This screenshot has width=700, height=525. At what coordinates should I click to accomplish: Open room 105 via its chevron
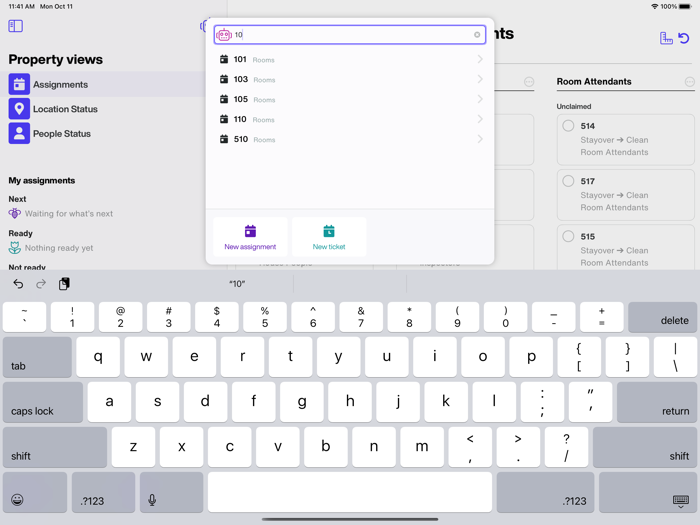[480, 99]
